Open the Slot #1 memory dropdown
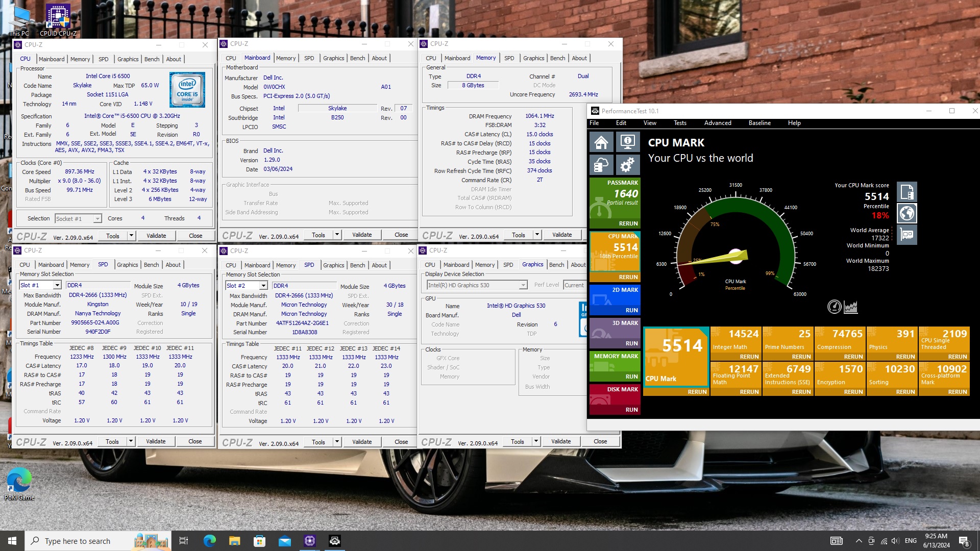The height and width of the screenshot is (551, 980). click(57, 285)
